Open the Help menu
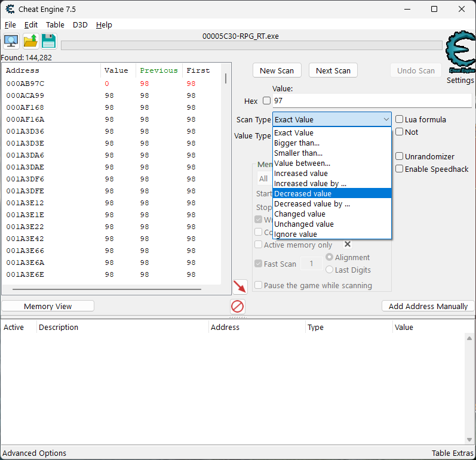Viewport: 476px width, 460px height. (104, 25)
